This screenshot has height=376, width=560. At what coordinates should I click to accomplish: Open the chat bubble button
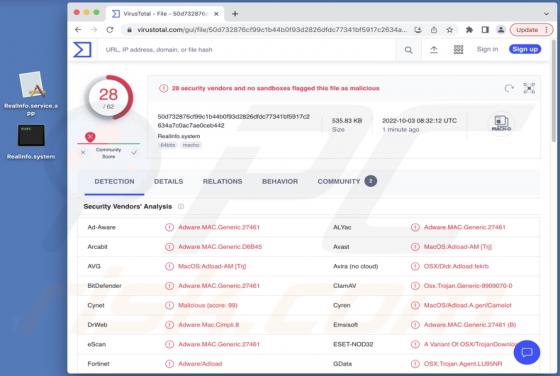pos(527,352)
